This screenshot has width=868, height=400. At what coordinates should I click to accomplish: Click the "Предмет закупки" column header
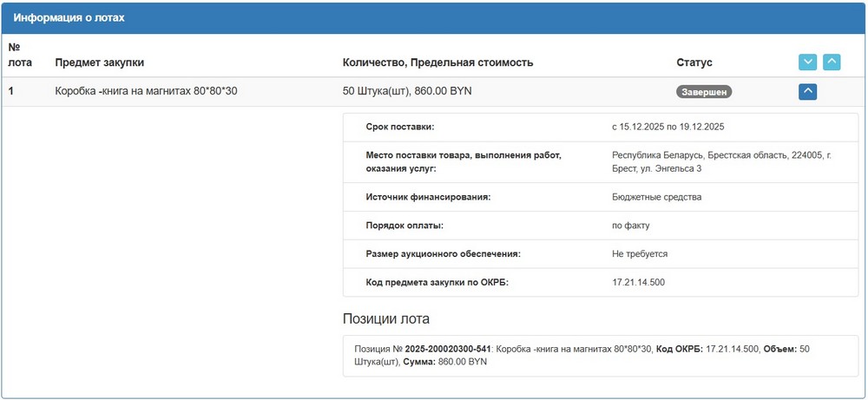click(99, 62)
